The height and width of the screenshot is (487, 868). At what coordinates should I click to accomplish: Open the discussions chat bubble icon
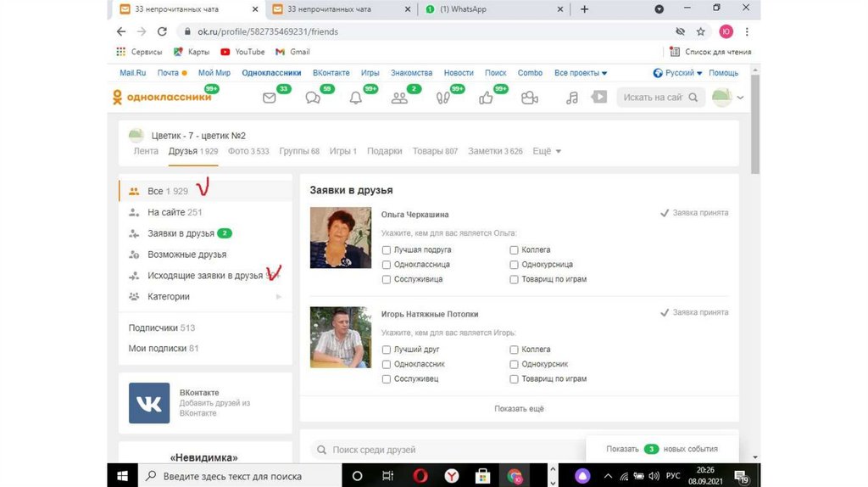313,98
